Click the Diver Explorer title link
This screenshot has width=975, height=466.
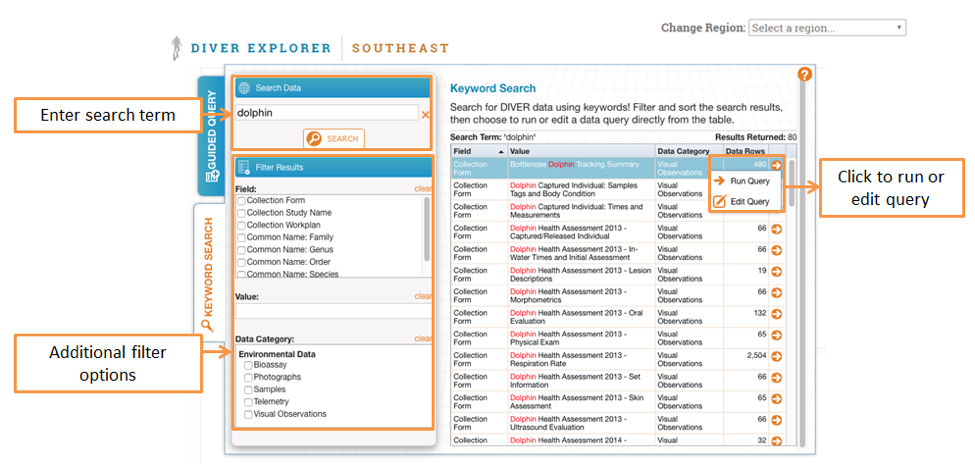[x=261, y=49]
